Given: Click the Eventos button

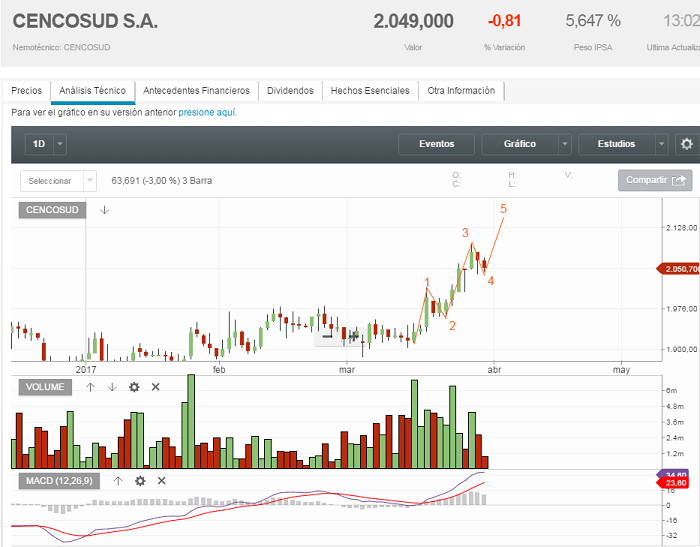Looking at the screenshot, I should click(x=436, y=144).
